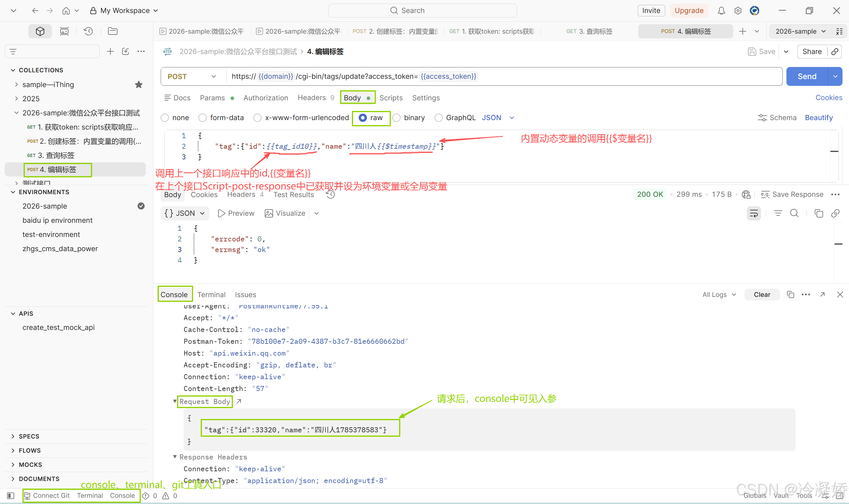Open the Authorization request tab

266,98
